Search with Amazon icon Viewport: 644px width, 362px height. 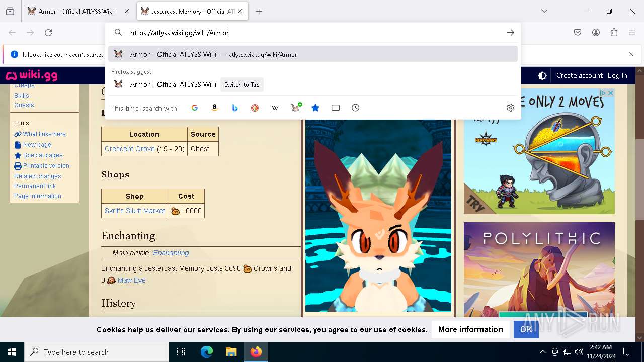coord(215,108)
